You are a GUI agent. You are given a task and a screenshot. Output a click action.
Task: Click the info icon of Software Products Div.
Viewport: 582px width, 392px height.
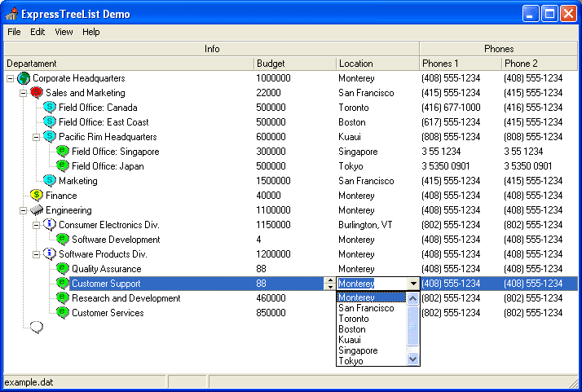(50, 254)
